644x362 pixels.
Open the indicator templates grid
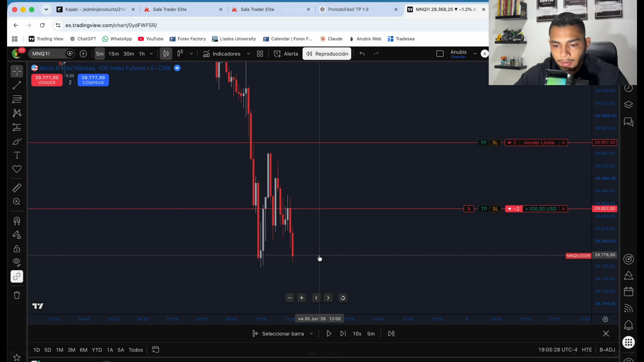pyautogui.click(x=260, y=53)
